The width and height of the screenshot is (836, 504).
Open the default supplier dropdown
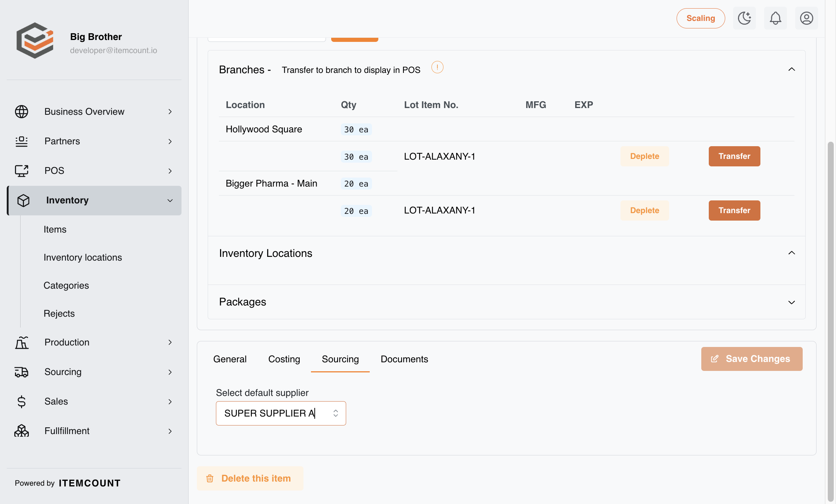[x=281, y=413]
